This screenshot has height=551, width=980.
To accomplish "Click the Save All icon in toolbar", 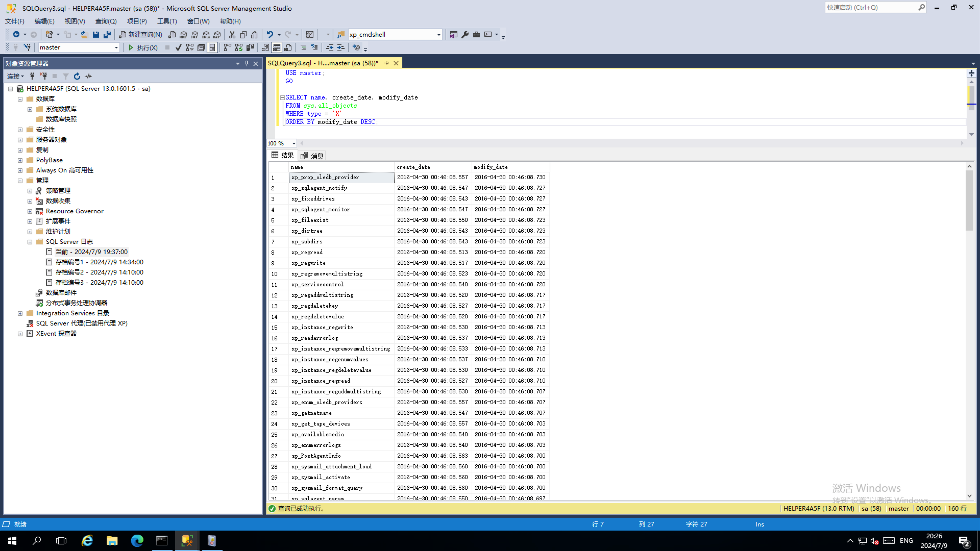I will (x=107, y=35).
